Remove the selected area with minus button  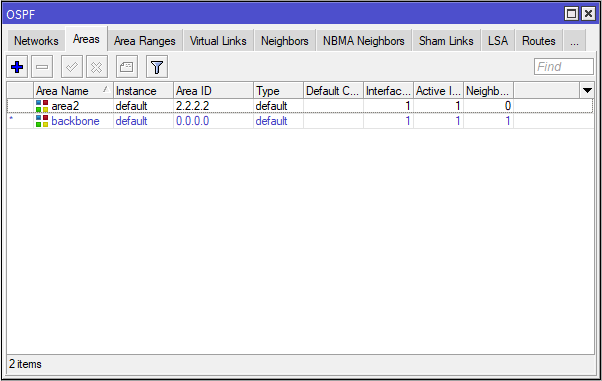point(42,67)
